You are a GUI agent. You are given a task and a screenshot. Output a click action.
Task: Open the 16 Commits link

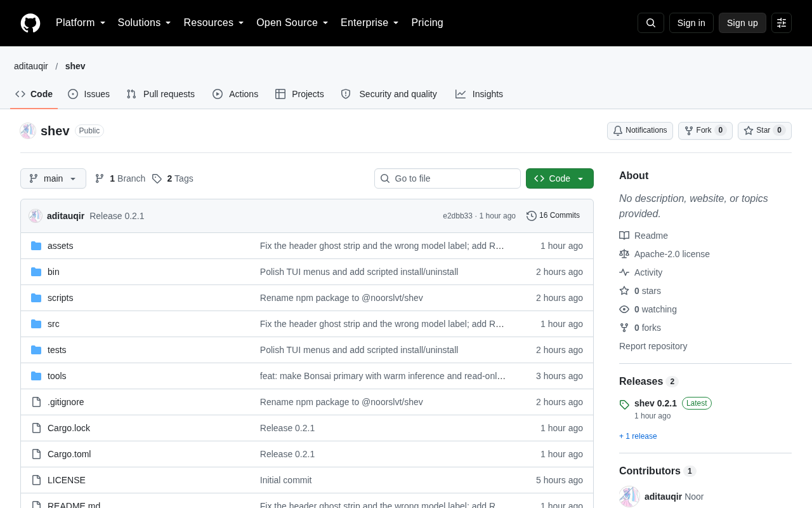click(x=553, y=216)
